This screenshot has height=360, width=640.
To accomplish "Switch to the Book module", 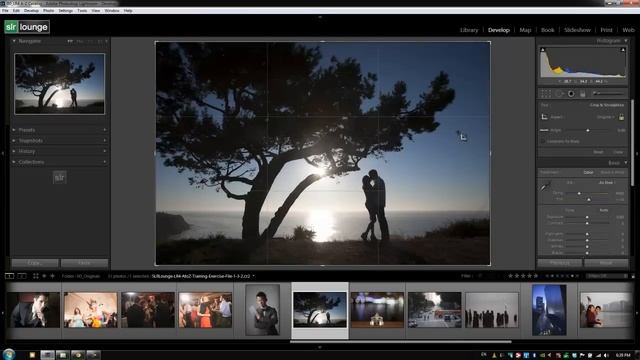I will coord(547,30).
